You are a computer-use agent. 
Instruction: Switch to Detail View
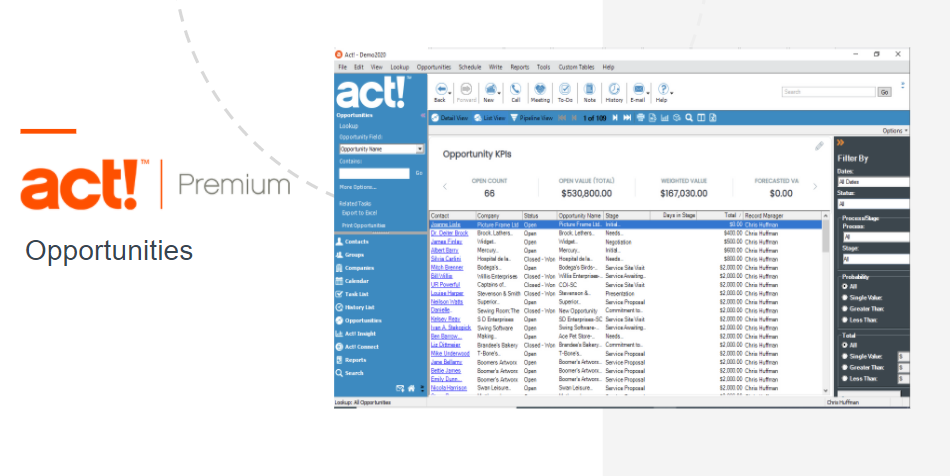pos(450,118)
